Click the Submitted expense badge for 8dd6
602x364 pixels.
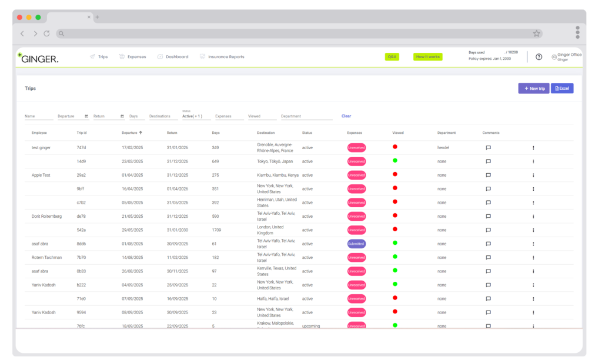356,244
